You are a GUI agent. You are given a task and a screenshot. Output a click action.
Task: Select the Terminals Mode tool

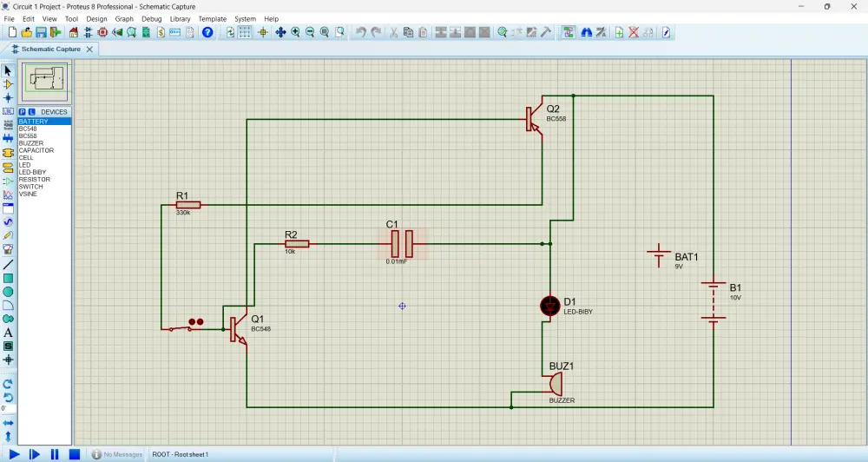(8, 166)
